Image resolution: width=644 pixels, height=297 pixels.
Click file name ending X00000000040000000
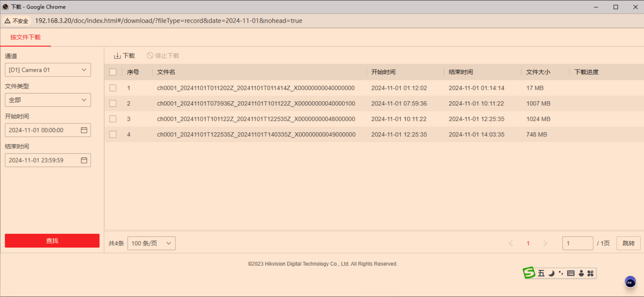point(256,88)
